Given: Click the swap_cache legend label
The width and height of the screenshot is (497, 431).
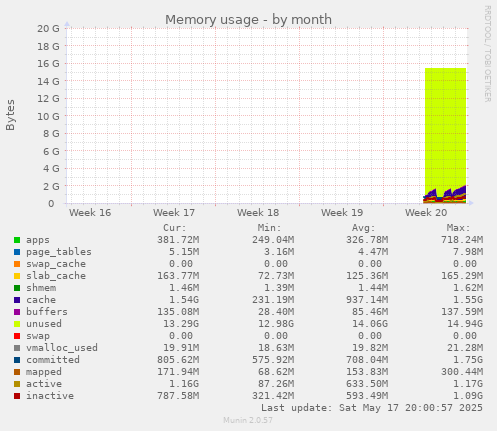Looking at the screenshot, I should 56,264.
